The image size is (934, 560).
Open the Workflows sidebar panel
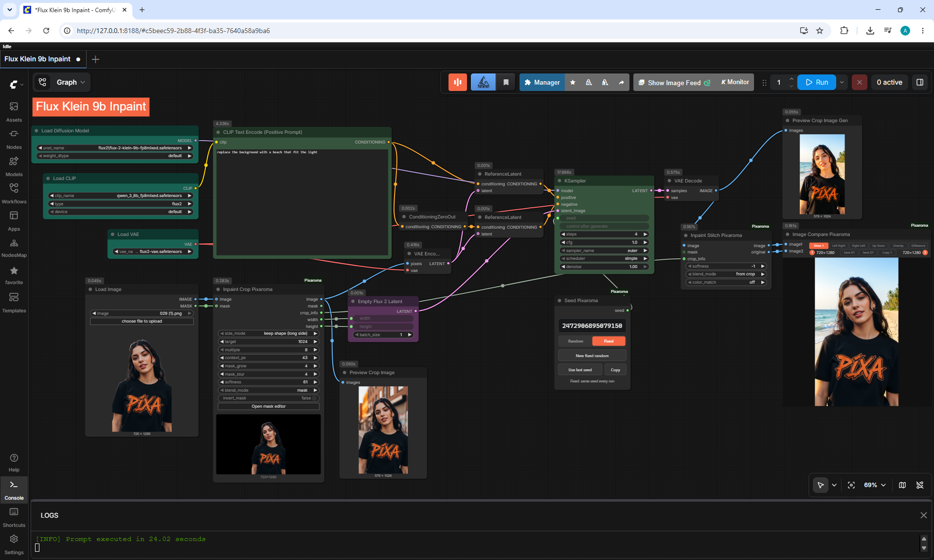[x=14, y=193]
